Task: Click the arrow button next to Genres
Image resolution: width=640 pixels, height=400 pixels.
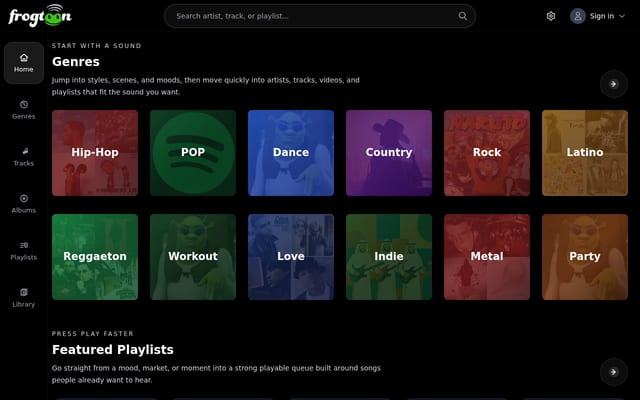Action: pos(613,84)
